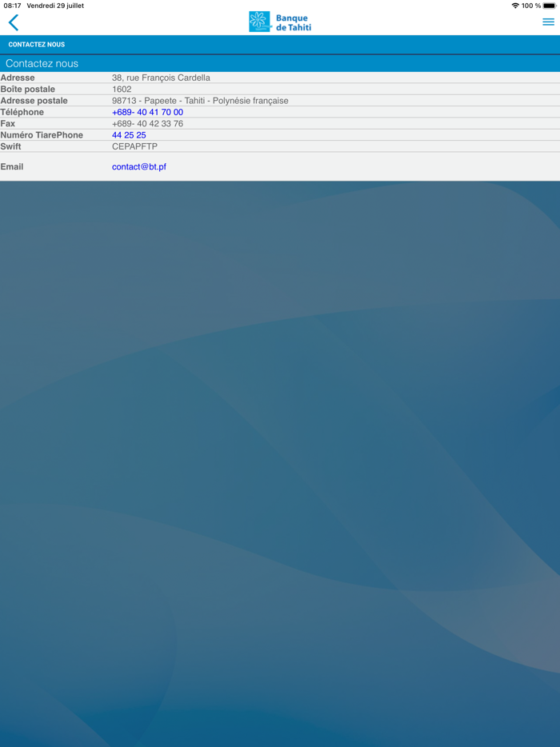Click the 'Boîte postale' label

click(x=28, y=89)
